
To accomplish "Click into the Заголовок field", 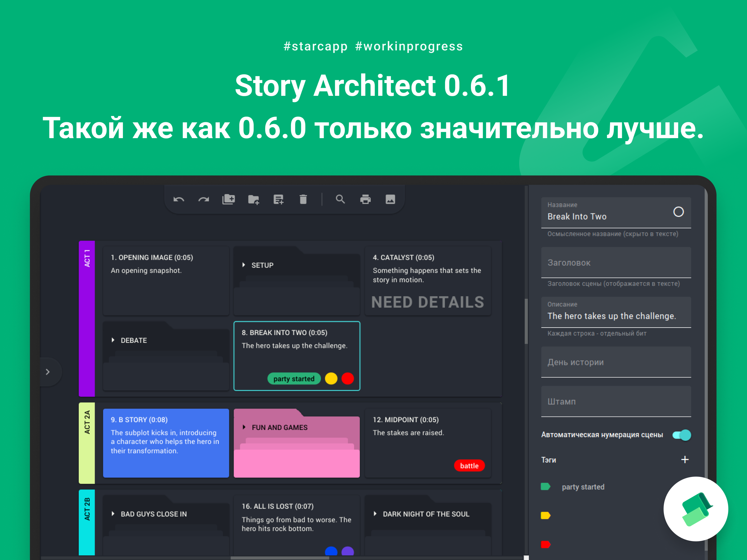I will click(616, 262).
